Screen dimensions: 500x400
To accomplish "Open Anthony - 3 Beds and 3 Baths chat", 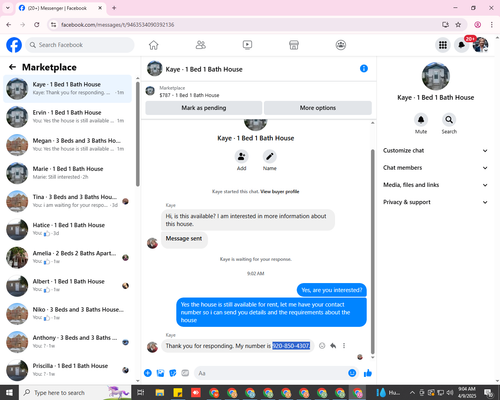I will coord(68,342).
